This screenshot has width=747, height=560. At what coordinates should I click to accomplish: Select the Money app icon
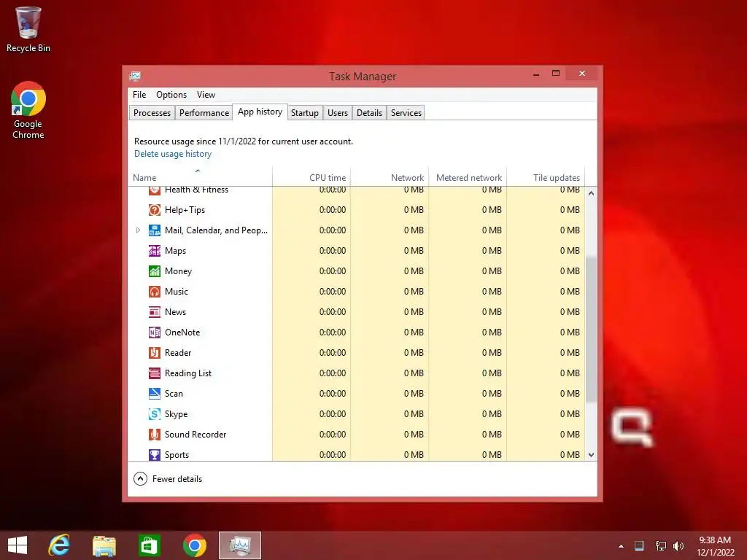point(155,271)
